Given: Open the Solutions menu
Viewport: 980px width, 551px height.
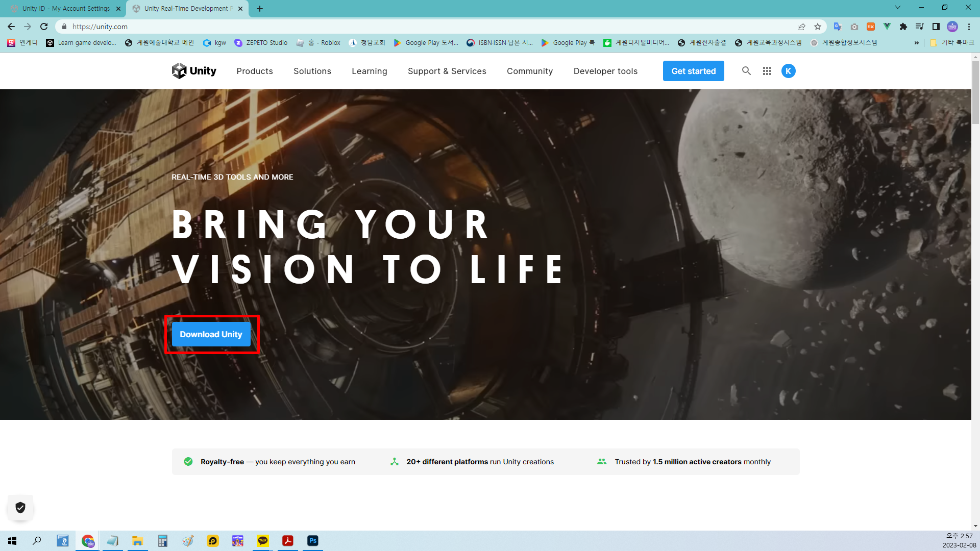Looking at the screenshot, I should (312, 71).
